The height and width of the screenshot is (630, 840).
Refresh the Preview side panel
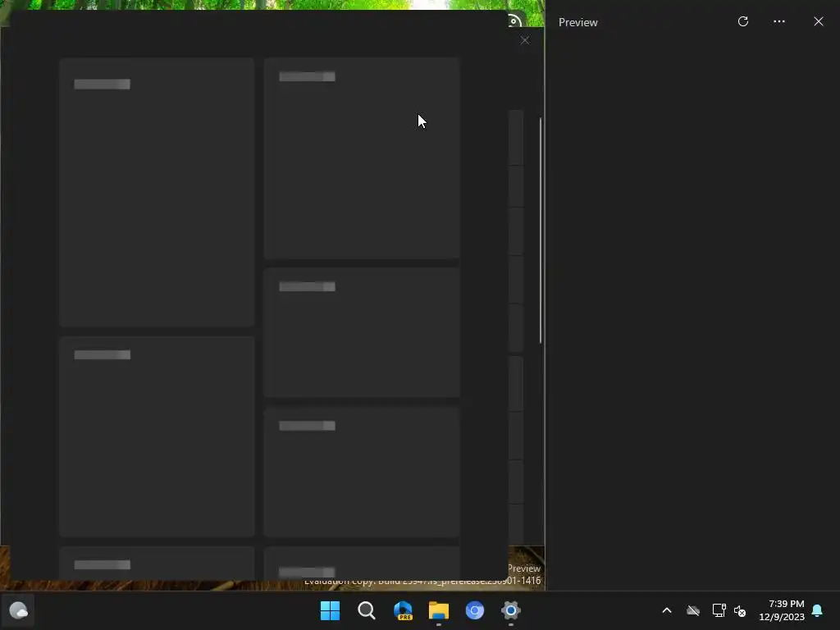743,21
